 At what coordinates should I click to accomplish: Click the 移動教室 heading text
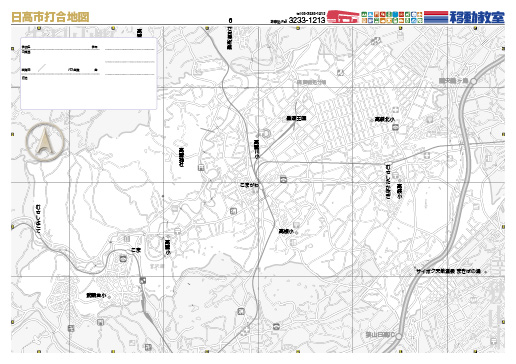click(x=477, y=17)
